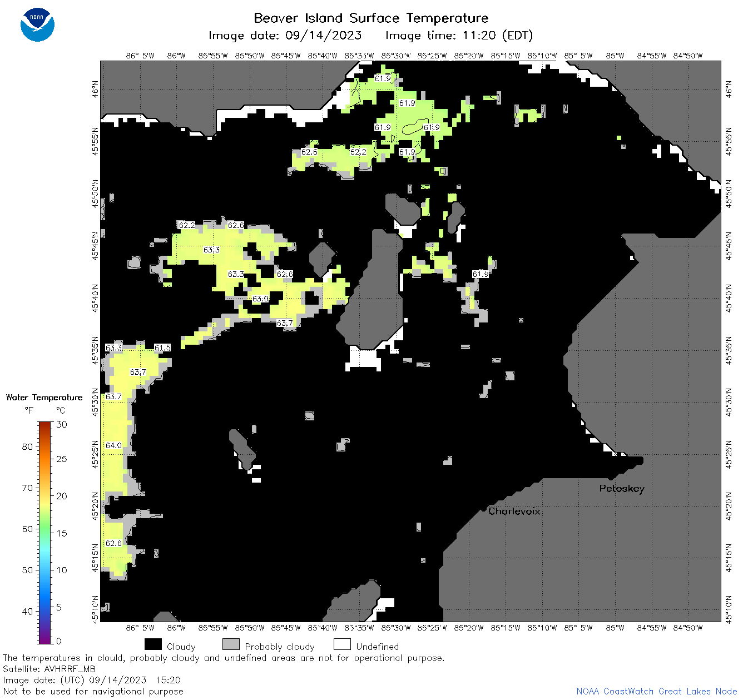Click 'Image date: (UTC) 09/14/2023 15:20' line
Viewport: 743px width, 700px height.
click(92, 680)
